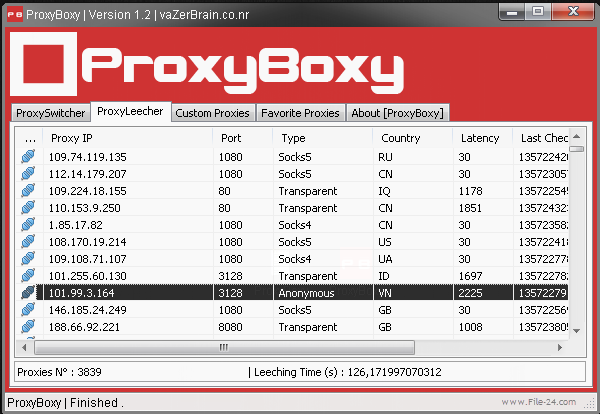
Task: Select proxy row 188.66.92.221
Action: 292,327
